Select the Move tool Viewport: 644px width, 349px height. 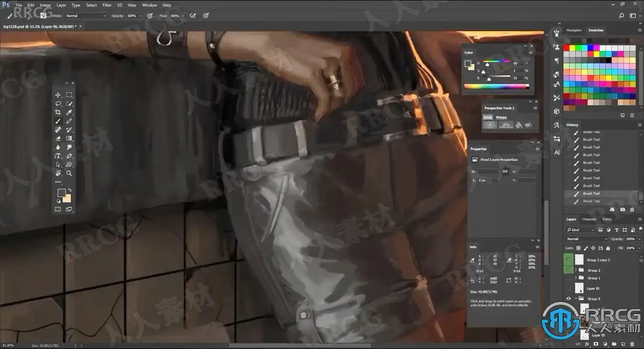click(58, 95)
